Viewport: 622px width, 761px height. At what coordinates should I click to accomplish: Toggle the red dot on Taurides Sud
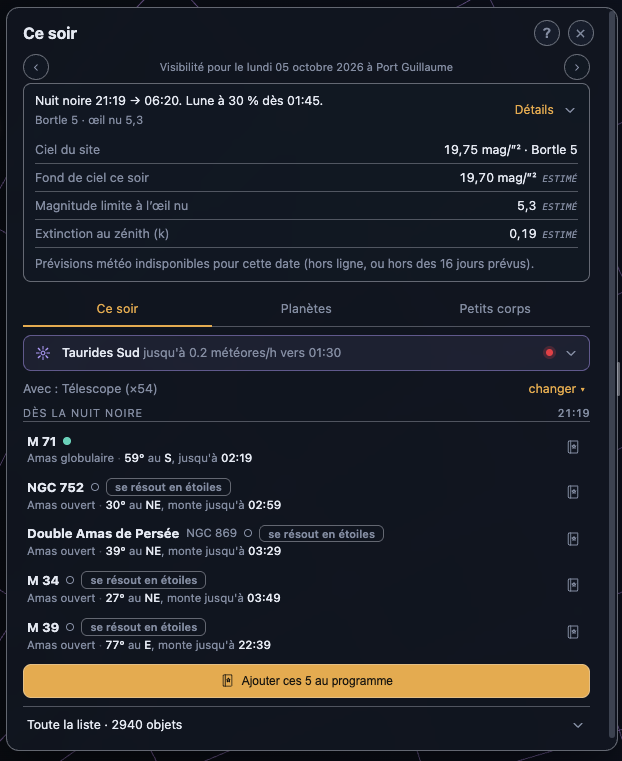[x=549, y=353]
